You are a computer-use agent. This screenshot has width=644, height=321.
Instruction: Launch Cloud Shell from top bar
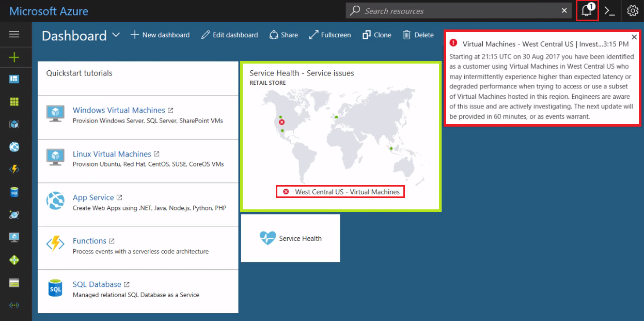pos(610,11)
